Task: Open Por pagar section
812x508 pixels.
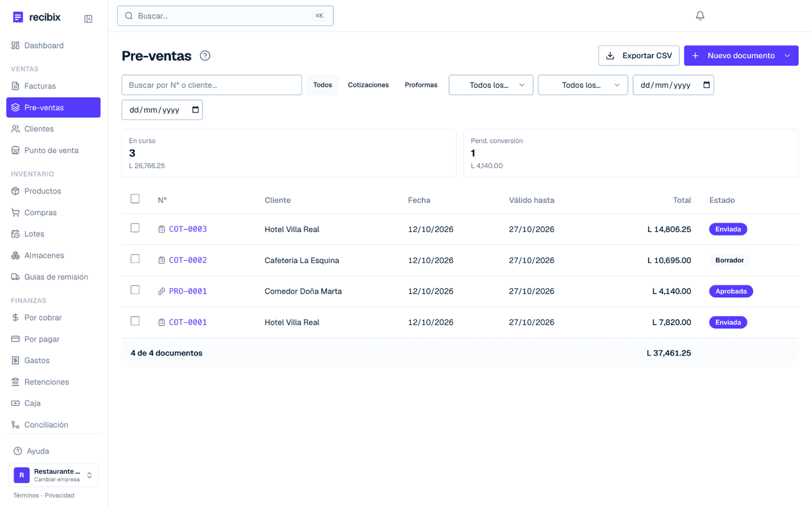Action: click(x=54, y=339)
